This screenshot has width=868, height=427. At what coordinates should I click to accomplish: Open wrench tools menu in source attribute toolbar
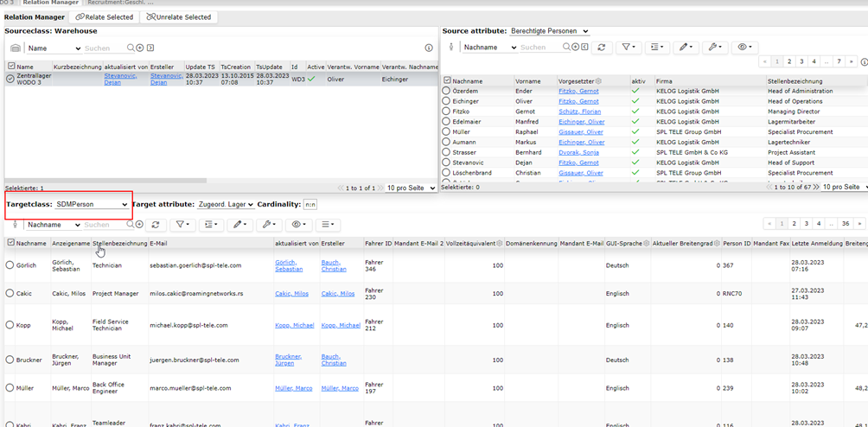coord(715,48)
